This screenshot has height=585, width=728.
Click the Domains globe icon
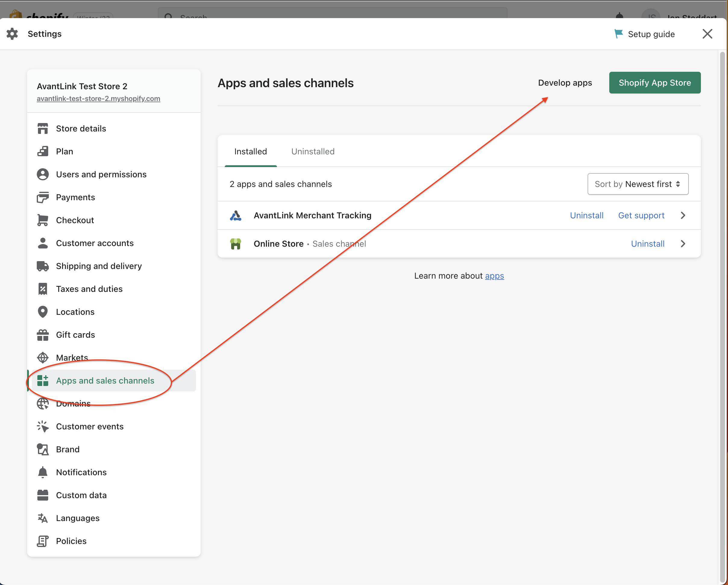pyautogui.click(x=43, y=403)
